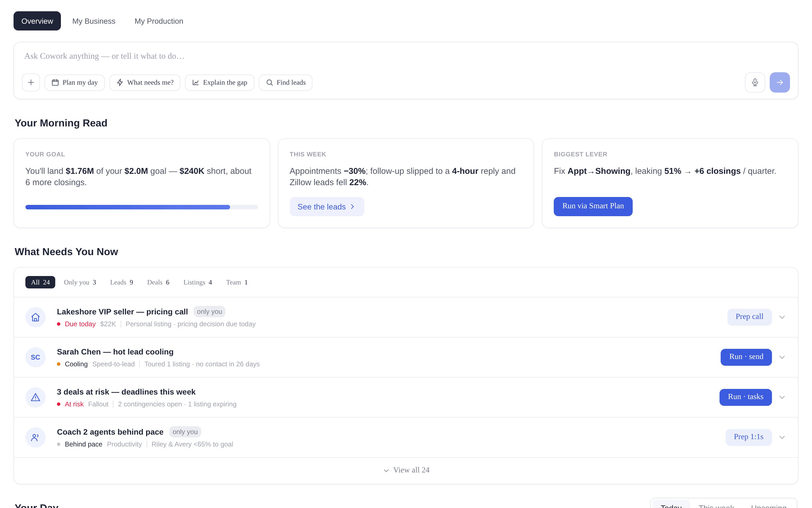Click the Find leads chip
The image size is (812, 508).
286,82
